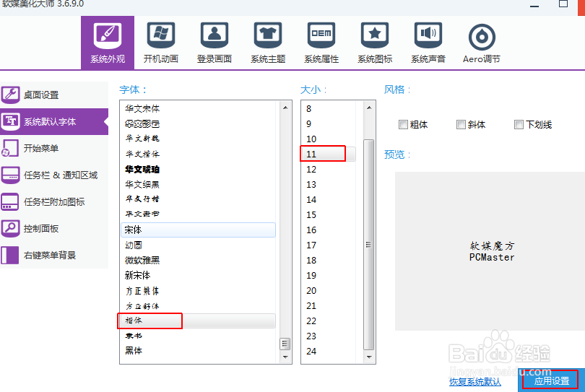Screen dimensions: 585x392
Task: Click the 恢复系统默认 link
Action: point(475,382)
